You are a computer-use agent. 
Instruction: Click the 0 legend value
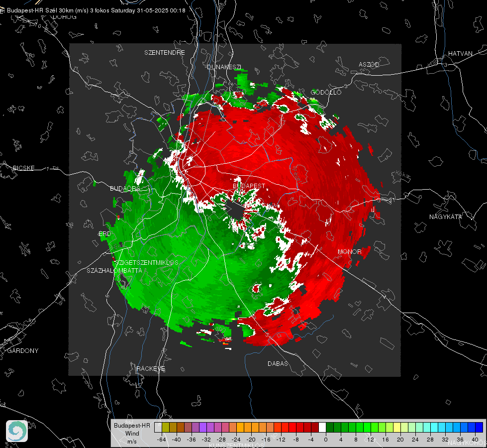(x=325, y=440)
